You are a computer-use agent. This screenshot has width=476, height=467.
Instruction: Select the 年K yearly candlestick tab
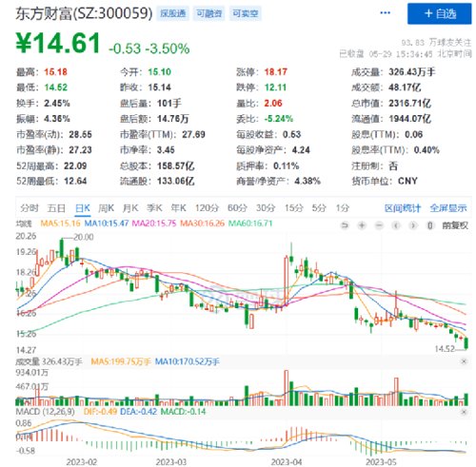tap(179, 208)
